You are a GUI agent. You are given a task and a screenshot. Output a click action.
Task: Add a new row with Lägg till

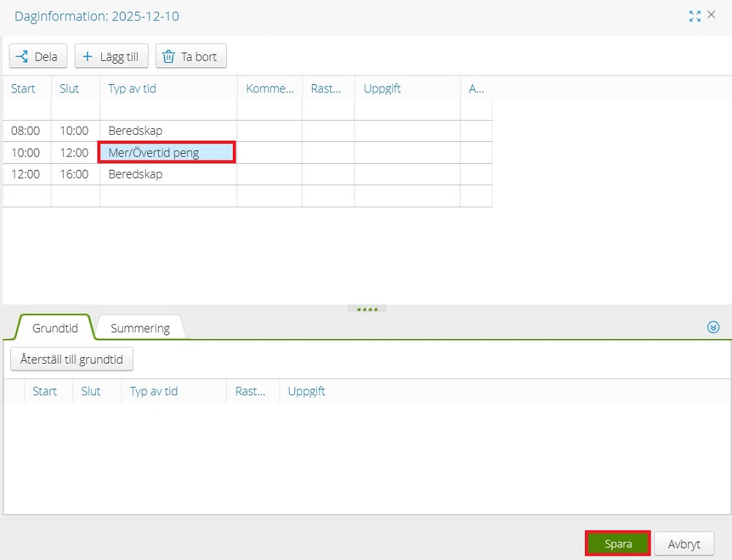(x=112, y=56)
